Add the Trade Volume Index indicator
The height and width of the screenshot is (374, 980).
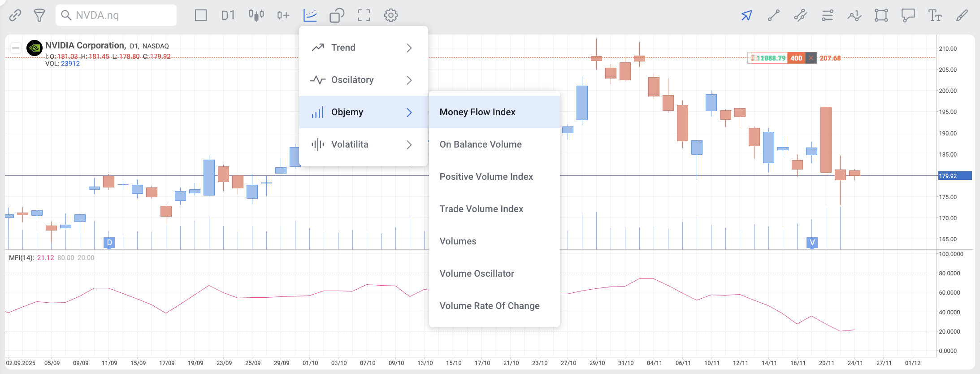[x=494, y=209]
